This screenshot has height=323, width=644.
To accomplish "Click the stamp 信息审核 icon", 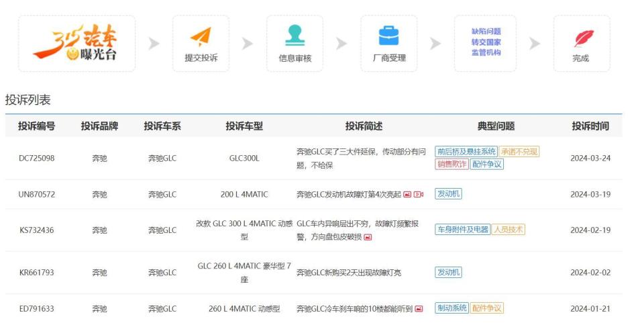I will pyautogui.click(x=295, y=36).
